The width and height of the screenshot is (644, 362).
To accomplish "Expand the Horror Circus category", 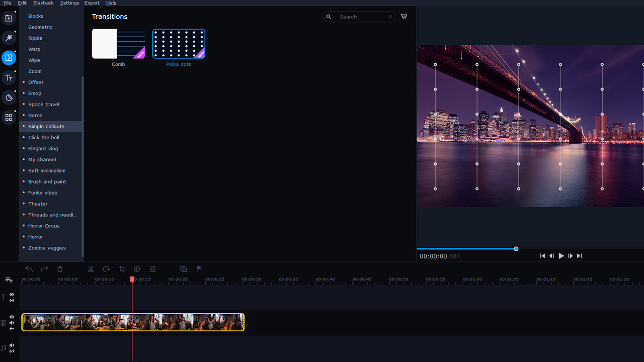I will 44,226.
